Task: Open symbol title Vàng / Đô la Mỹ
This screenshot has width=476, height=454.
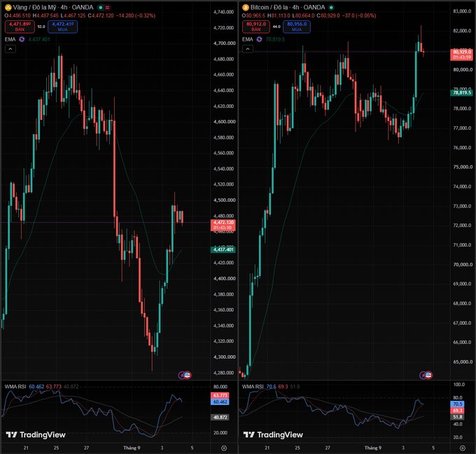Action: pos(53,7)
